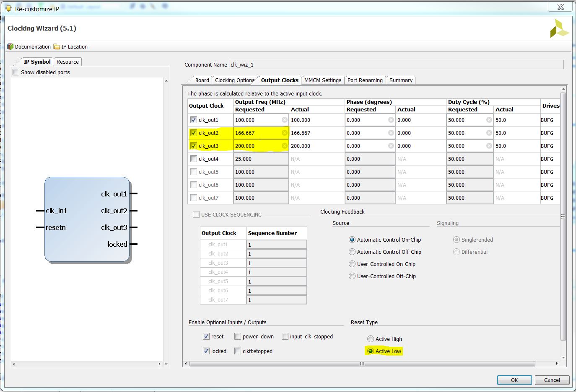Select Automatic Control Off-Chip feedback
The height and width of the screenshot is (392, 576).
(352, 252)
